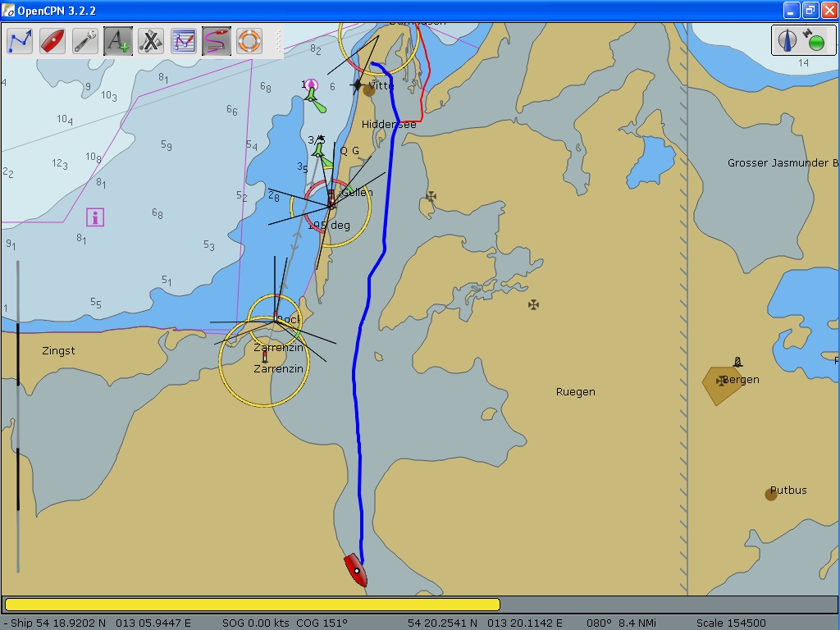Click the '080° 8.4 NMi' bearing readout
Image resolution: width=840 pixels, height=630 pixels.
[621, 623]
